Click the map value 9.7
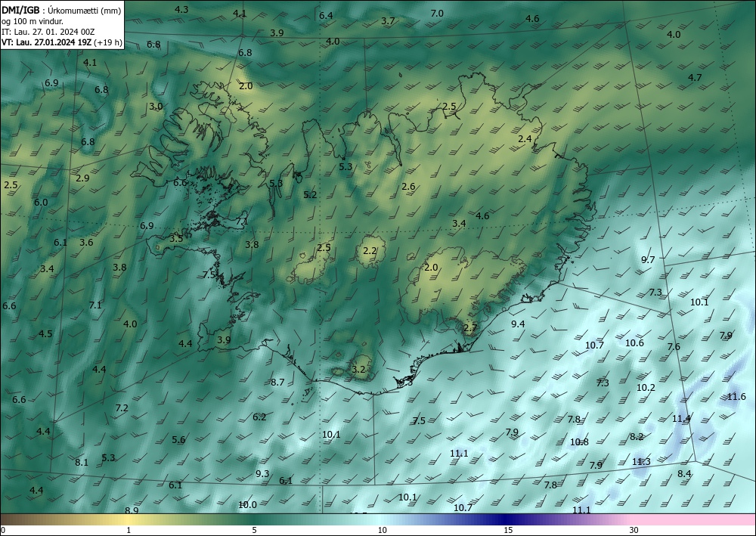Screen dimensions: 756x536 point(648,260)
